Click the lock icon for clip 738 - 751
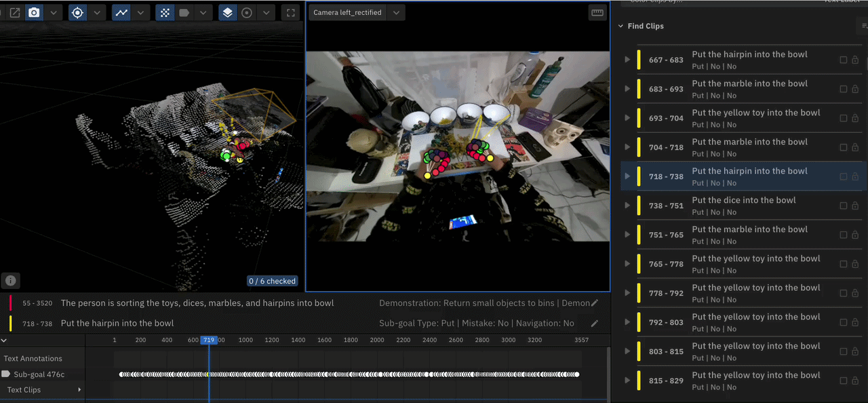The image size is (868, 403). coord(855,206)
